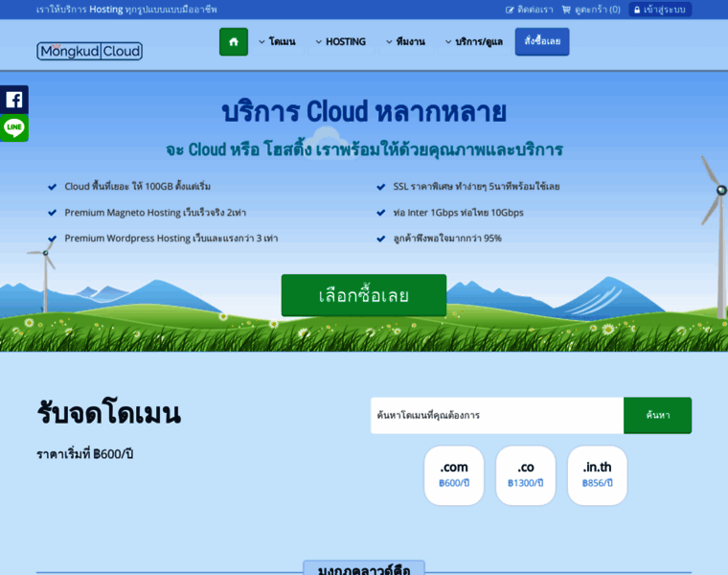Click the lock icon in the เข้าสู่ระบบ button
Viewport: 728px width, 575px height.
[x=637, y=10]
